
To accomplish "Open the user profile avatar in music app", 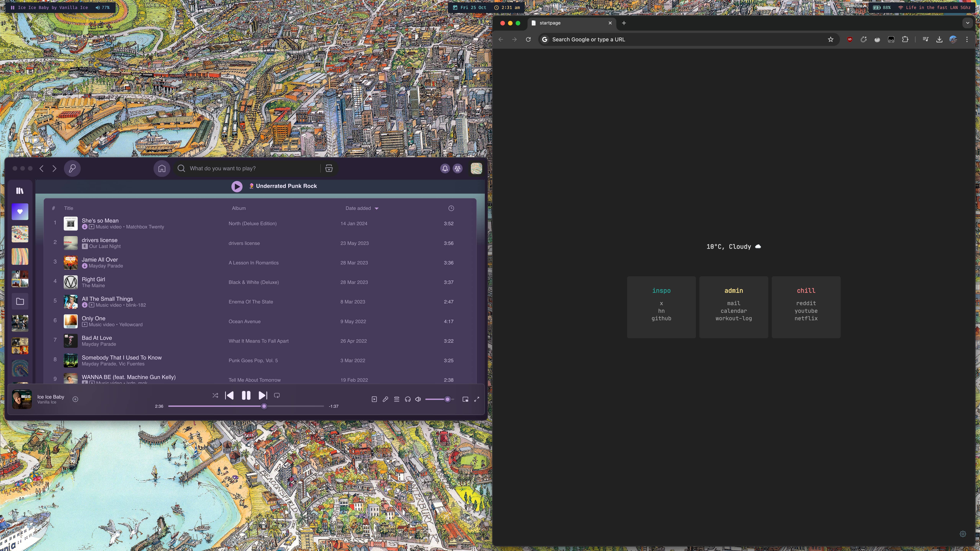I will click(x=476, y=168).
